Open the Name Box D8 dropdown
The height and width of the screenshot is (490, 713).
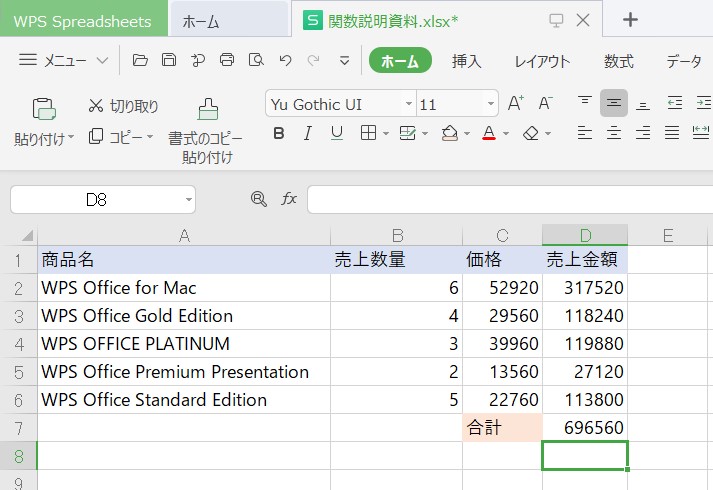click(x=189, y=199)
